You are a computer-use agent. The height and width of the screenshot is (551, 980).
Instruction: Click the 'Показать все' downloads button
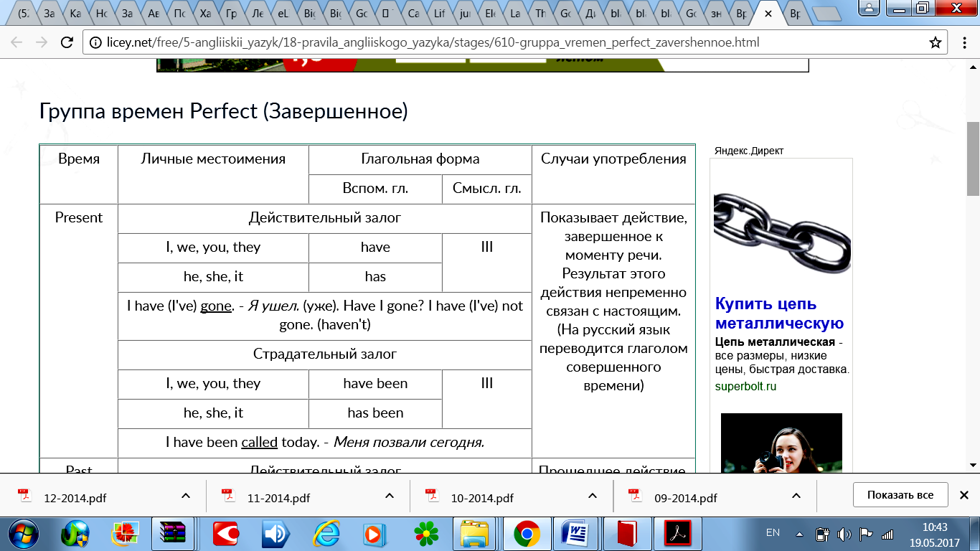[x=900, y=495]
